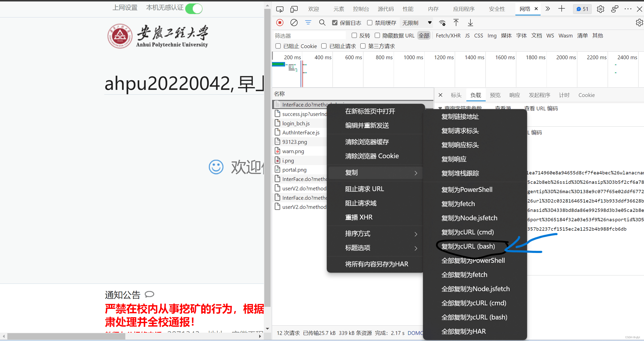Open the 上网设置 link
Image resolution: width=644 pixels, height=341 pixels.
click(125, 8)
